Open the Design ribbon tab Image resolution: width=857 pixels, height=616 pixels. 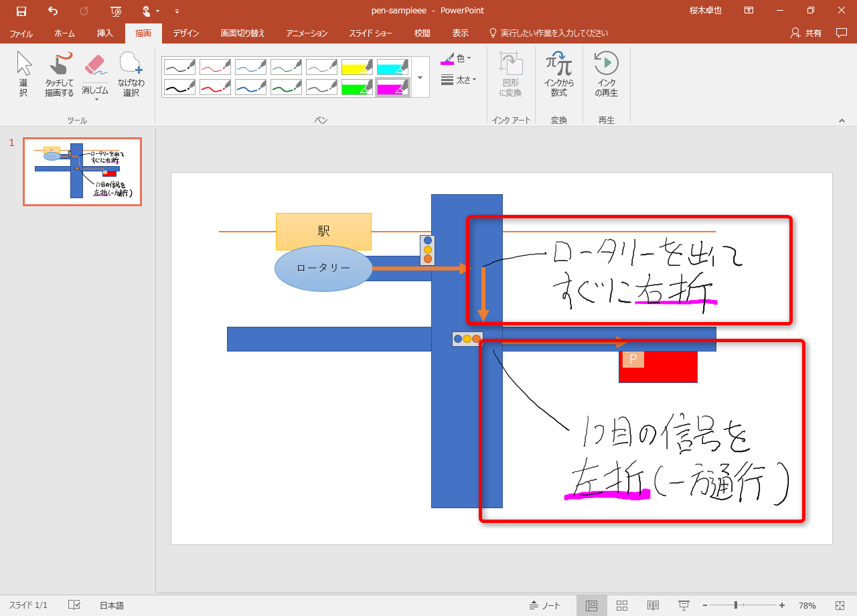(x=185, y=33)
